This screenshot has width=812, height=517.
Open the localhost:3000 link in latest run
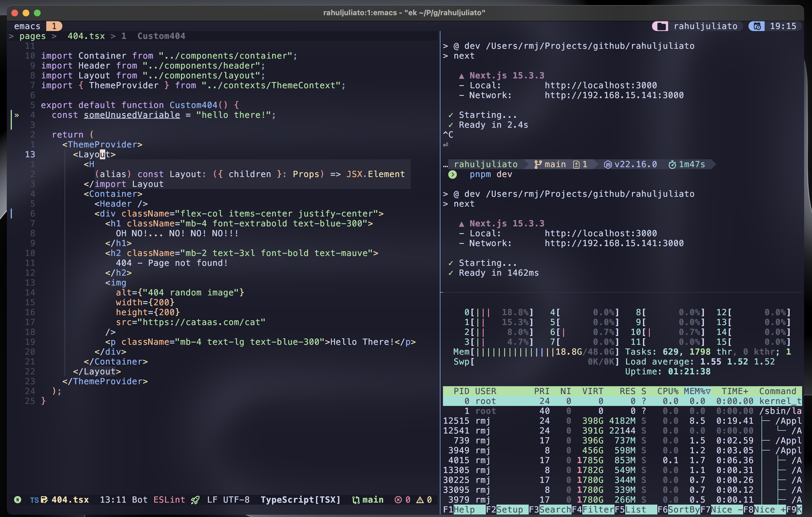[601, 233]
